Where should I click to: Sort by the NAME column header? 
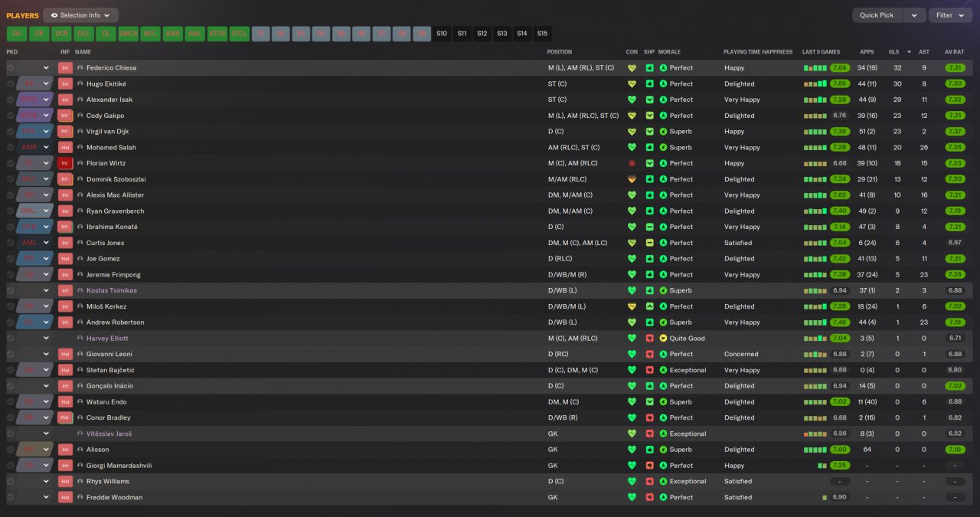(x=83, y=52)
